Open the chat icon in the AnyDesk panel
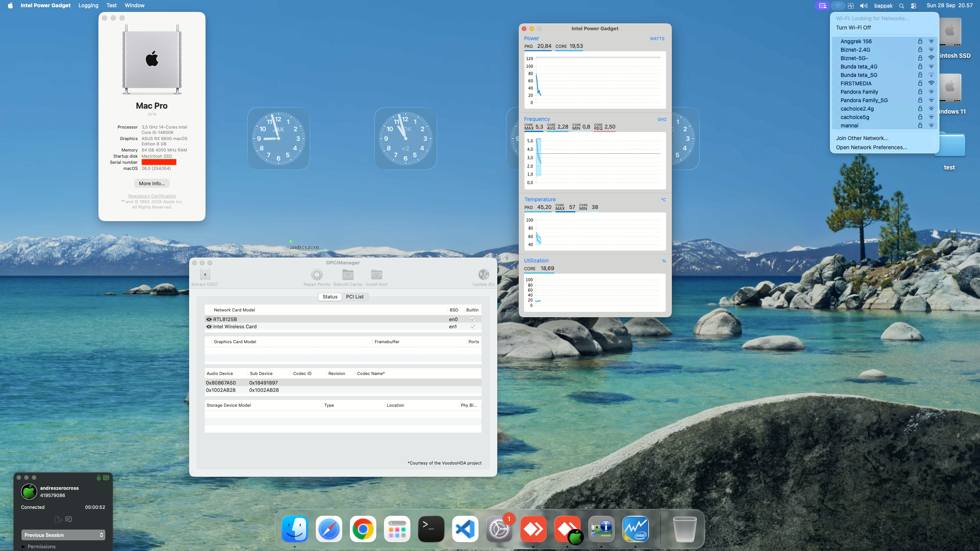980x551 pixels. click(x=69, y=519)
